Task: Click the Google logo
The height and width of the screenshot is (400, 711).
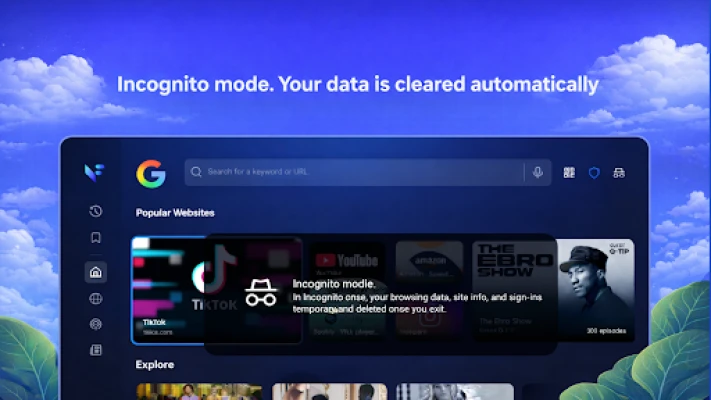Action: [151, 173]
